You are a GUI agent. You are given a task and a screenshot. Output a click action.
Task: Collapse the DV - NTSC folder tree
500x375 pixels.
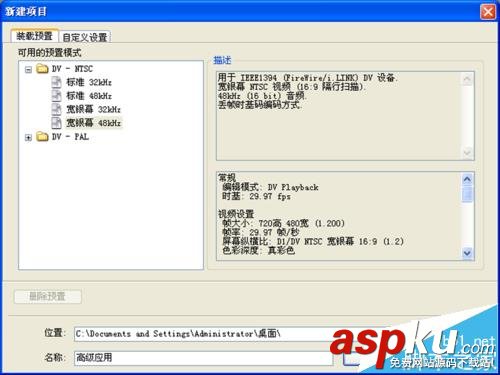pos(28,69)
